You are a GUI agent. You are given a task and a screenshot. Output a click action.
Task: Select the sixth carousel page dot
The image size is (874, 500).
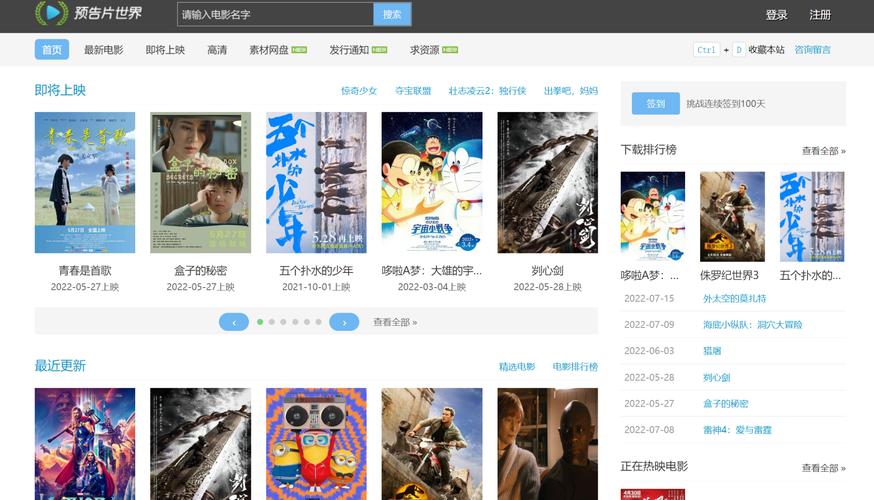point(318,322)
